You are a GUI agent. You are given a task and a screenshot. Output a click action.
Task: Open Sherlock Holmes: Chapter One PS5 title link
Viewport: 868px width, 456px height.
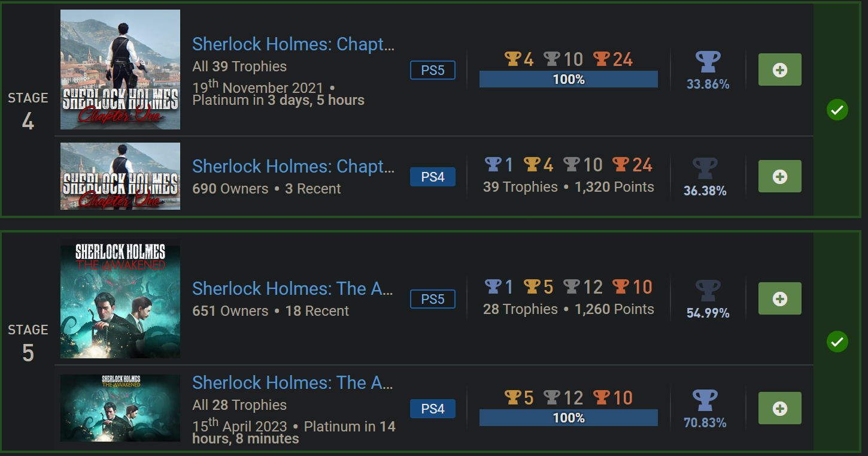(293, 44)
